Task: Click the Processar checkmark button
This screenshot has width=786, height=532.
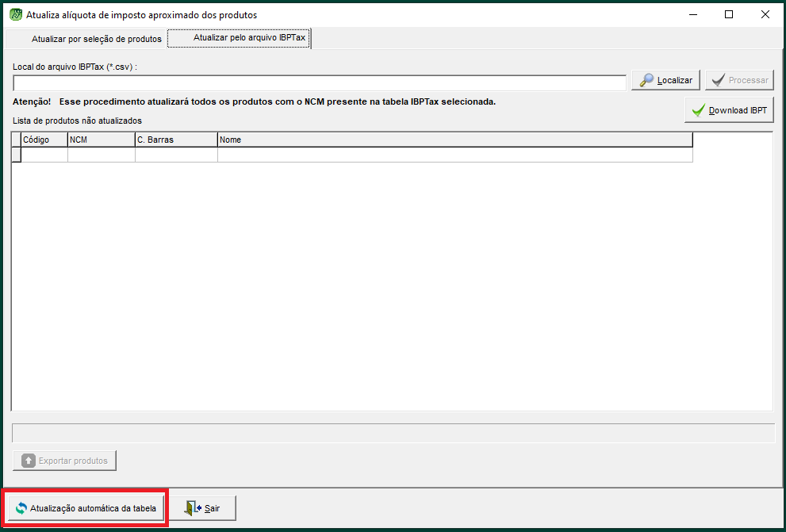Action: 739,80
